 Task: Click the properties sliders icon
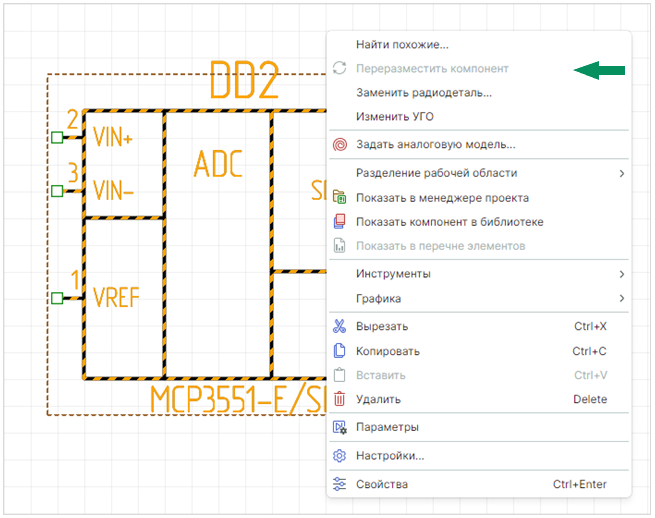pyautogui.click(x=339, y=484)
